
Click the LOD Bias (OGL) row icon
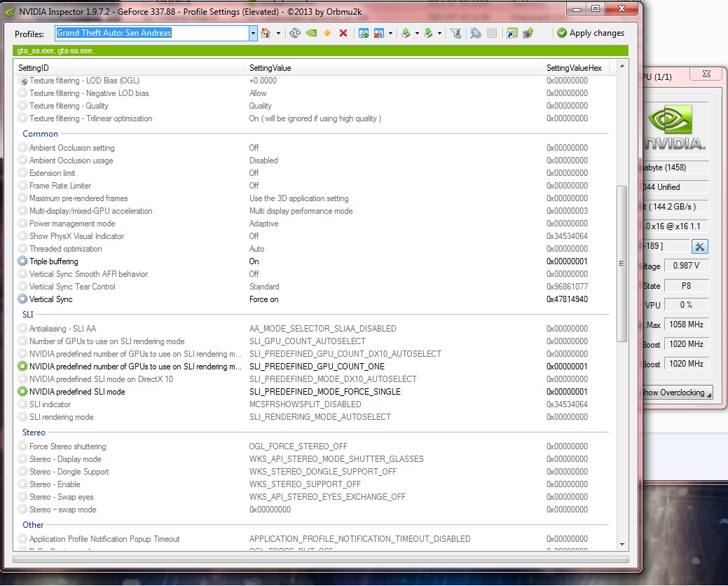pos(22,81)
